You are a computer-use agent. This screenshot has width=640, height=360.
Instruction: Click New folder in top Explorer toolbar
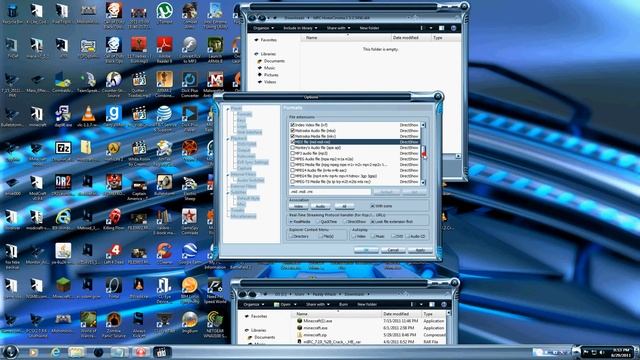pyautogui.click(x=369, y=28)
